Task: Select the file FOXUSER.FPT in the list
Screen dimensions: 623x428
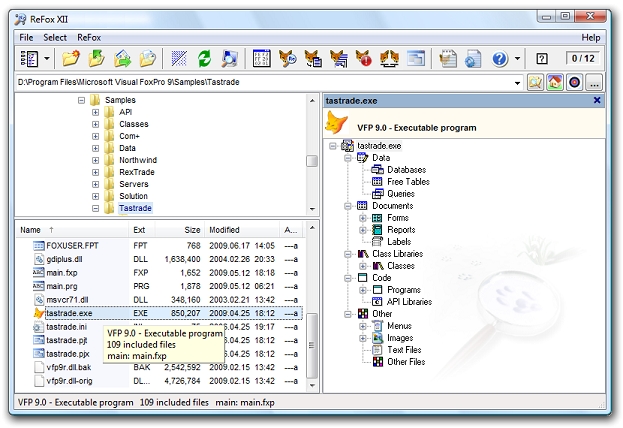Action: click(72, 246)
